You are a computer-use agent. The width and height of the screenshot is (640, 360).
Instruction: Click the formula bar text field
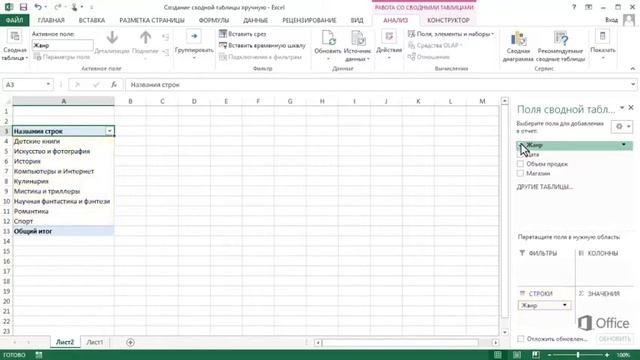(378, 84)
